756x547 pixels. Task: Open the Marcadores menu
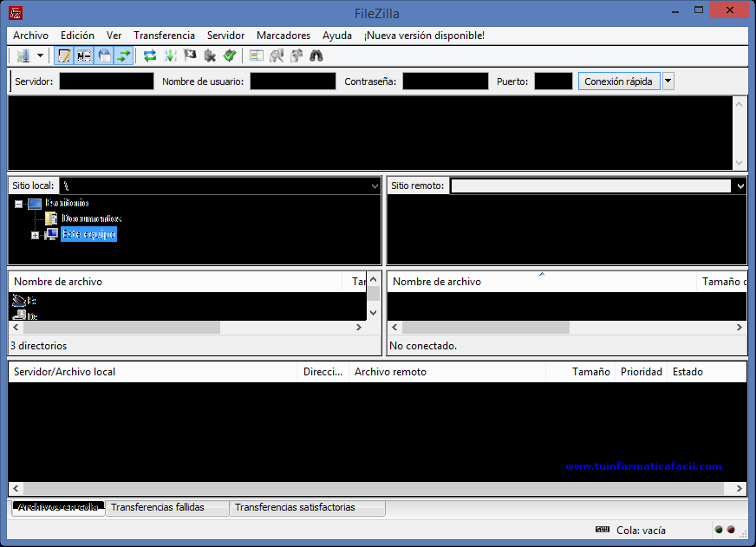(x=283, y=36)
